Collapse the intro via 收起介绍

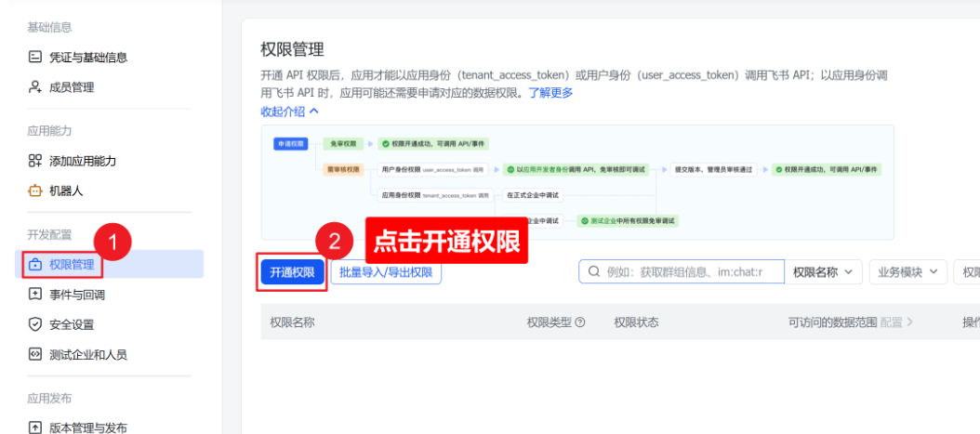pyautogui.click(x=290, y=111)
